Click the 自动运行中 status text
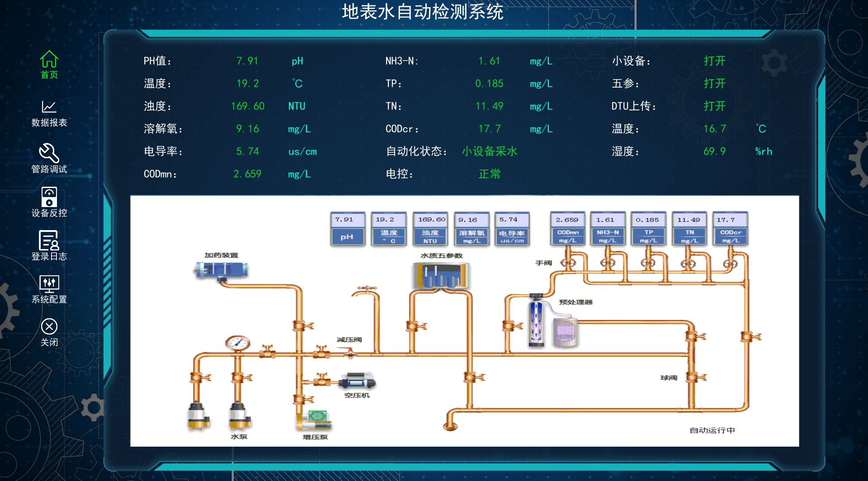868x481 pixels. click(712, 430)
